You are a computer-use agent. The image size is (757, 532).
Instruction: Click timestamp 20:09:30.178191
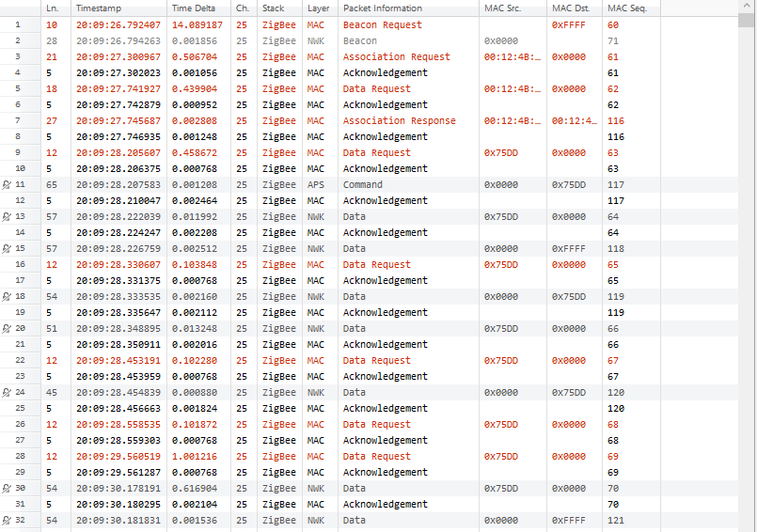(x=118, y=488)
